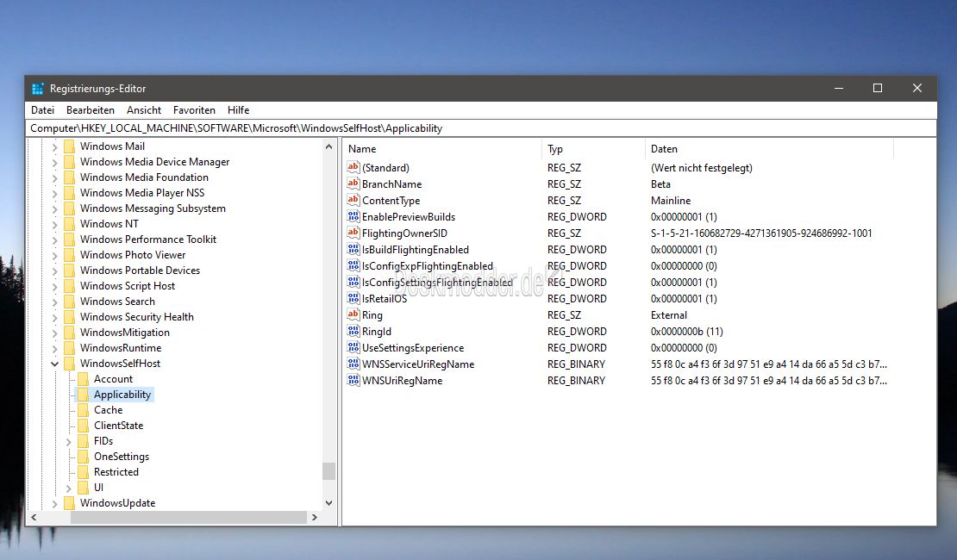Click the Applicability folder icon
This screenshot has width=957, height=560.
pos(83,395)
